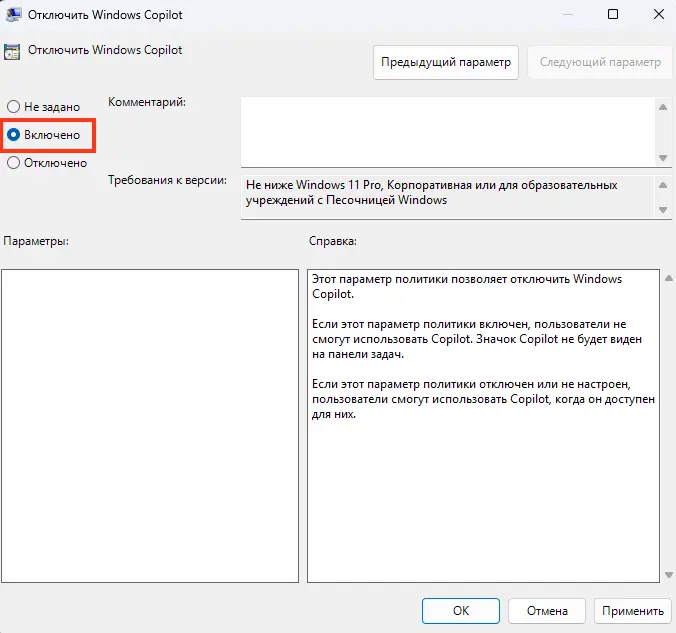Click inside the 'Комментарий' text box
This screenshot has height=633, width=676.
pos(446,130)
